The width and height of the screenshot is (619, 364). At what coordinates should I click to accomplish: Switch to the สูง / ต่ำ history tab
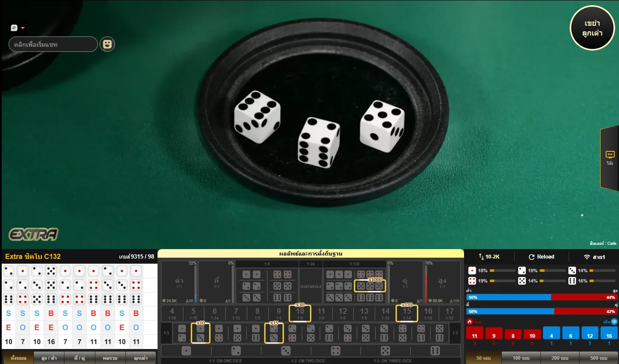tap(49, 358)
